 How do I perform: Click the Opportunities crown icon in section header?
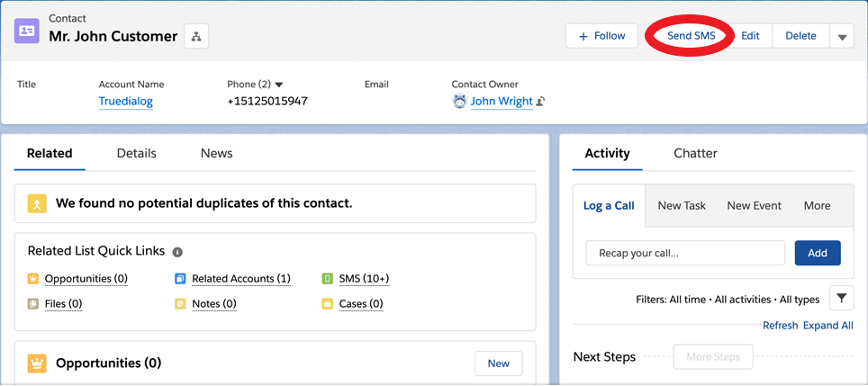point(37,364)
